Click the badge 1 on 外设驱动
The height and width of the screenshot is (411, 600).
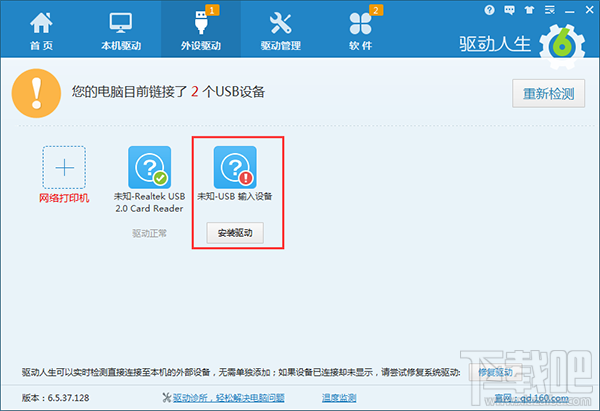pyautogui.click(x=212, y=10)
